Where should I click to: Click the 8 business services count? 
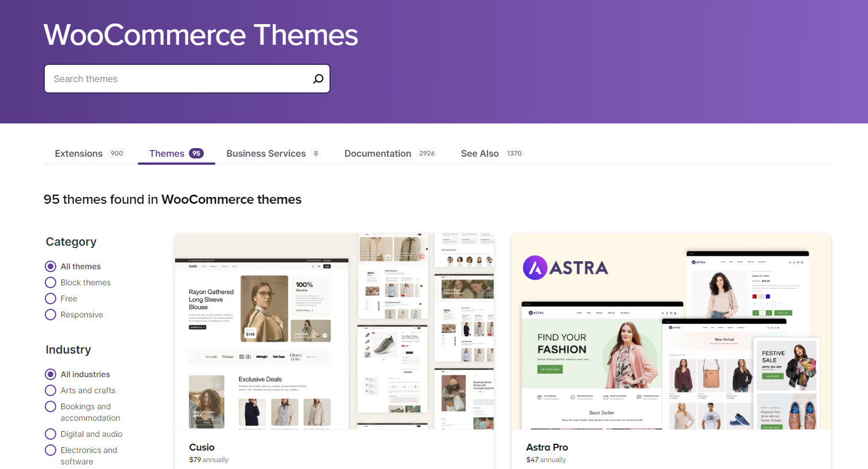click(x=316, y=153)
